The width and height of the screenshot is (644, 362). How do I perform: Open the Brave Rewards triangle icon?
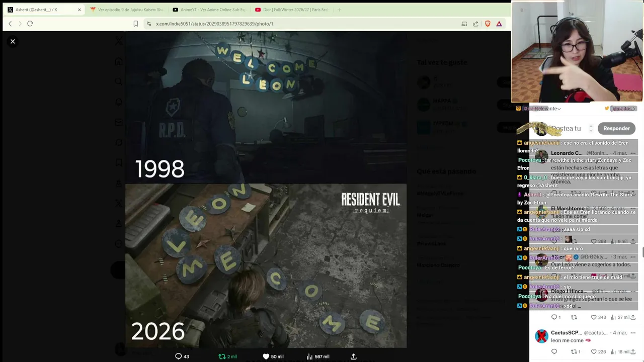tap(499, 24)
